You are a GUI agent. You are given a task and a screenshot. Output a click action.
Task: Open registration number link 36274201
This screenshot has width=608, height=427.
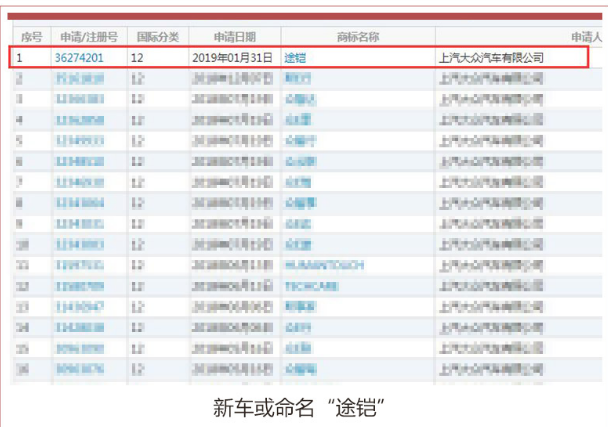(79, 58)
